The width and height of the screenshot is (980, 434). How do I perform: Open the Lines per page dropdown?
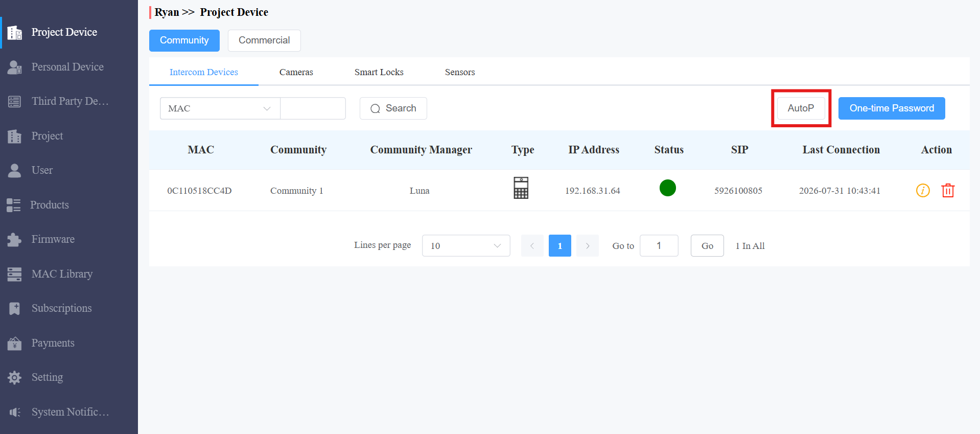tap(466, 246)
